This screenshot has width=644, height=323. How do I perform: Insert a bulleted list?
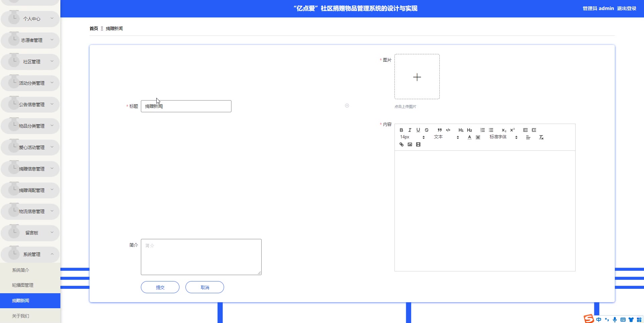coord(491,130)
